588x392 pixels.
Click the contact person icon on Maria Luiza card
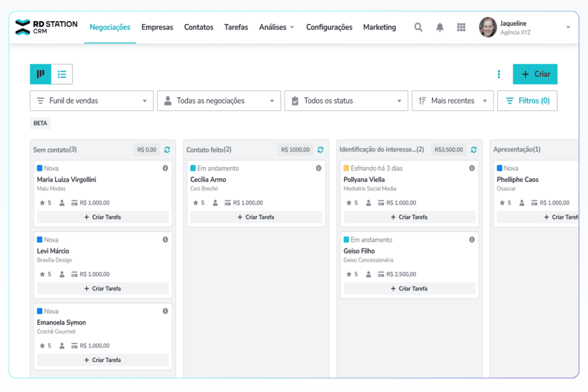pyautogui.click(x=62, y=202)
